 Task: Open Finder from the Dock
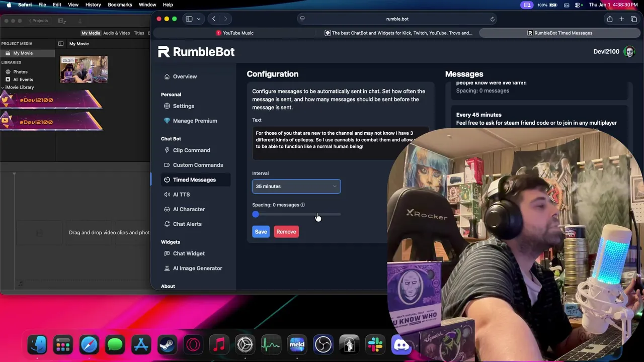click(x=37, y=345)
